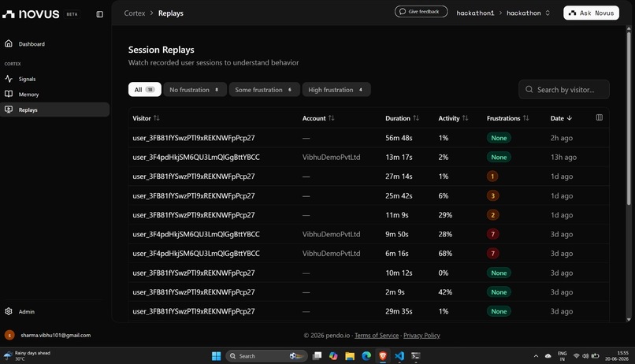Screen dimensions: 635x364
Task: Toggle Date column sort arrow
Action: pos(570,118)
